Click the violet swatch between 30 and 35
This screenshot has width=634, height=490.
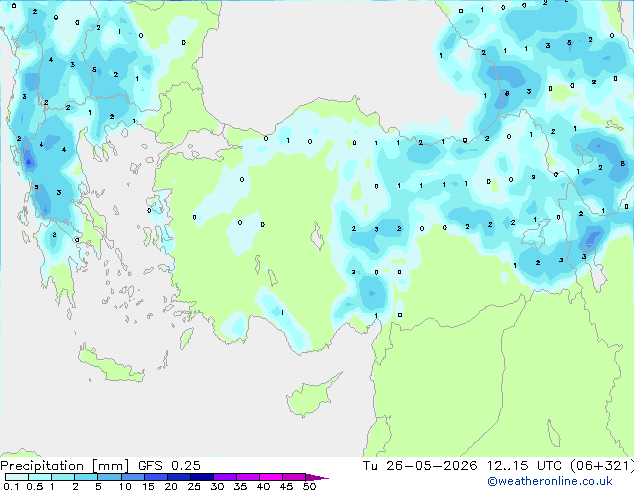click(x=224, y=477)
